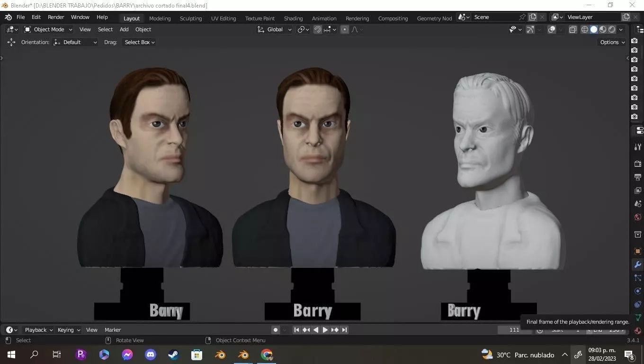This screenshot has width=644, height=364.
Task: Open the Object Constraints properties tab
Action: pos(638,304)
